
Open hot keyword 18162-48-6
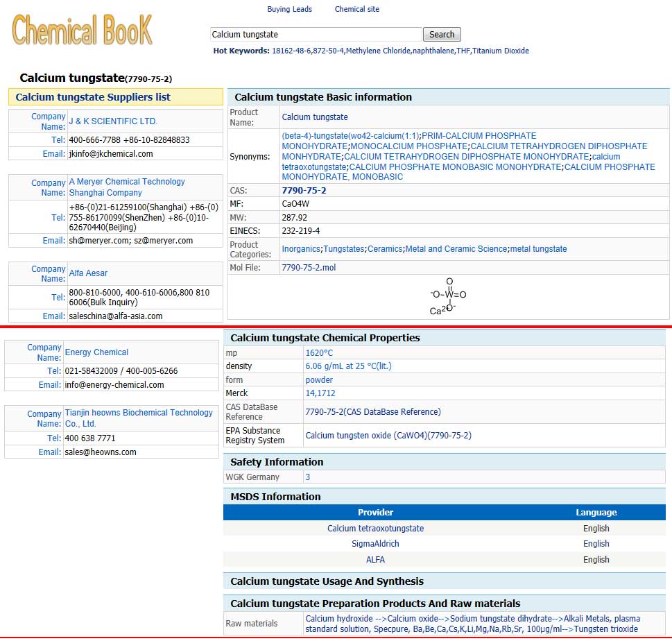pos(291,51)
